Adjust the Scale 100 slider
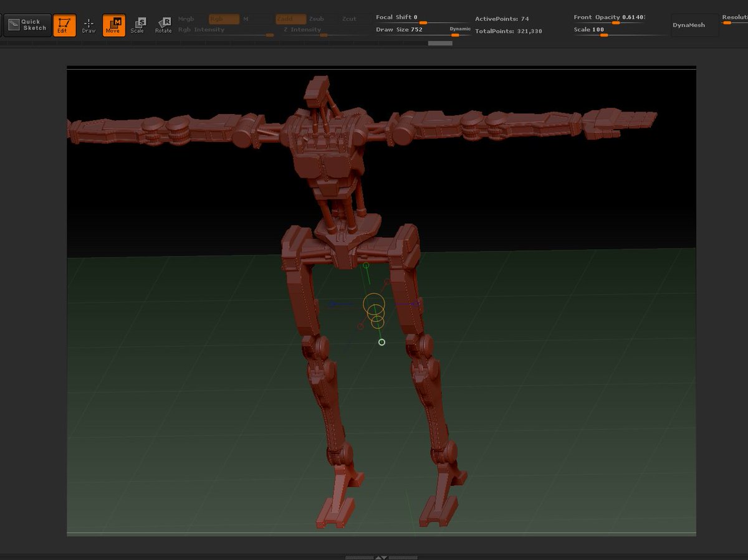This screenshot has height=560, width=748. (619, 31)
